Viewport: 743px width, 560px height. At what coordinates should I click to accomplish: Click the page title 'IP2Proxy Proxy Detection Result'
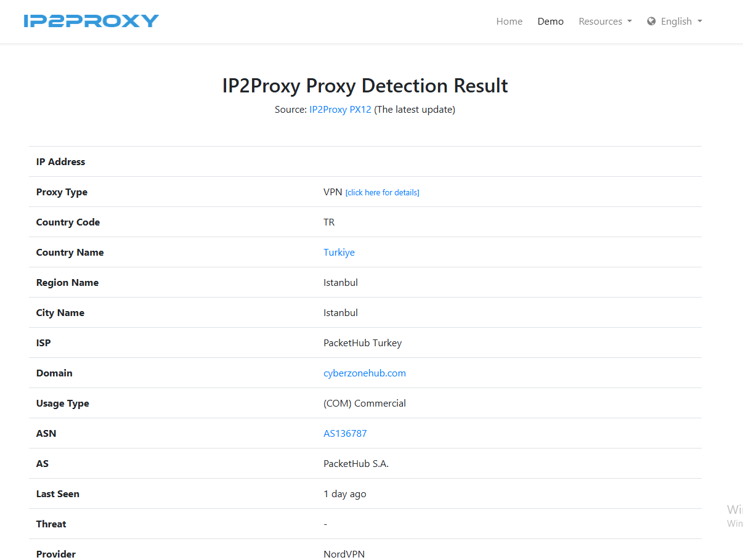click(x=365, y=86)
